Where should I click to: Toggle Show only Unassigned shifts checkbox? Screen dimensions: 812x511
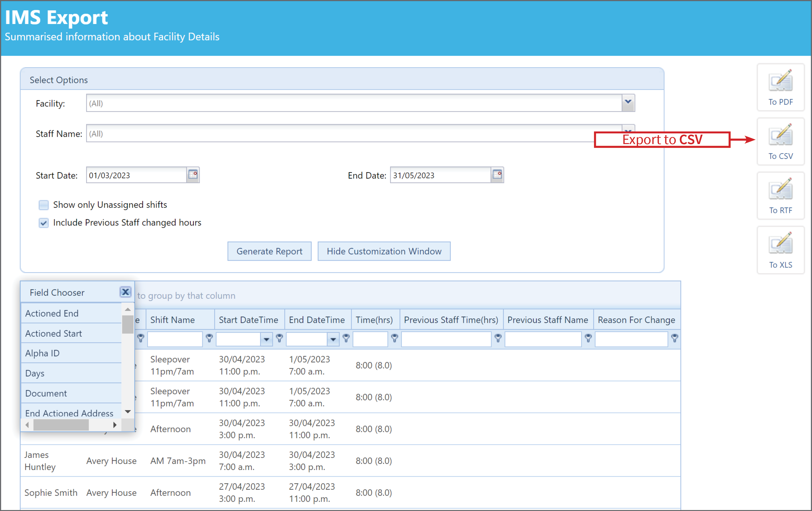43,205
